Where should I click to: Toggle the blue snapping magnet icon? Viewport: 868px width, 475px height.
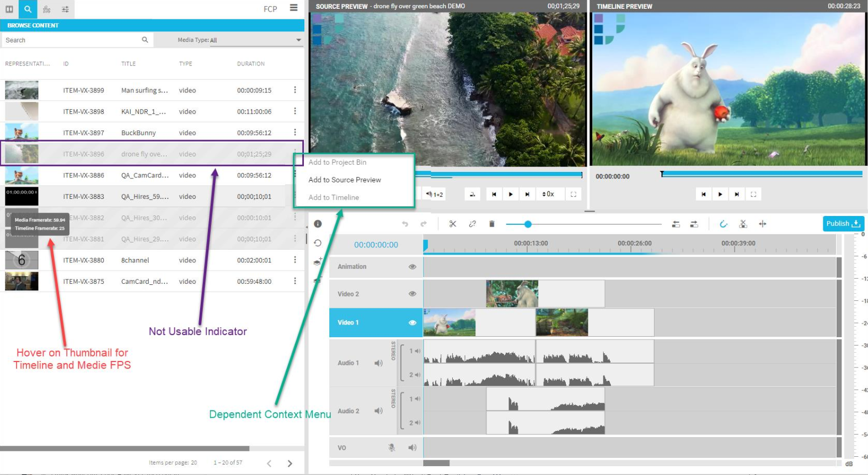pos(724,224)
